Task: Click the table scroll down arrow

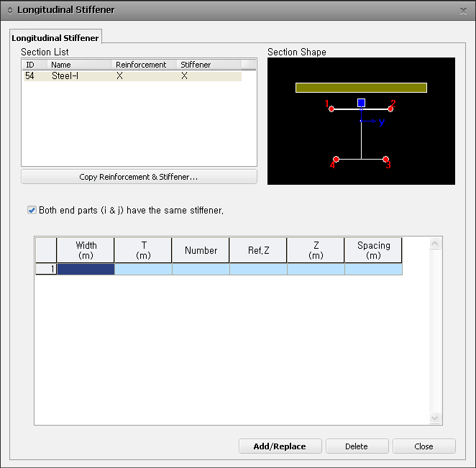Action: [x=435, y=418]
